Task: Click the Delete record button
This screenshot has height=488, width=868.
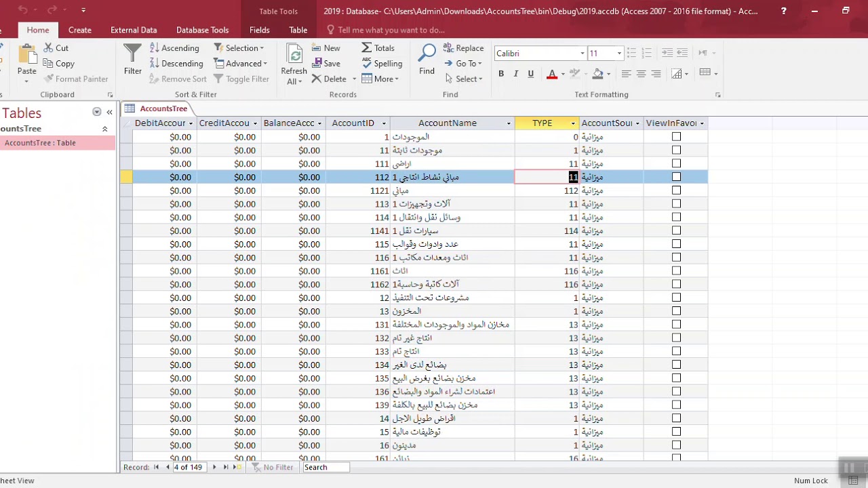Action: coord(330,79)
